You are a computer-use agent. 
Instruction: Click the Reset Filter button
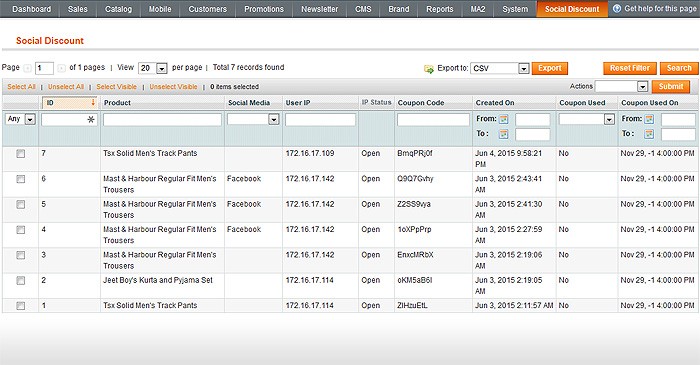(x=630, y=68)
